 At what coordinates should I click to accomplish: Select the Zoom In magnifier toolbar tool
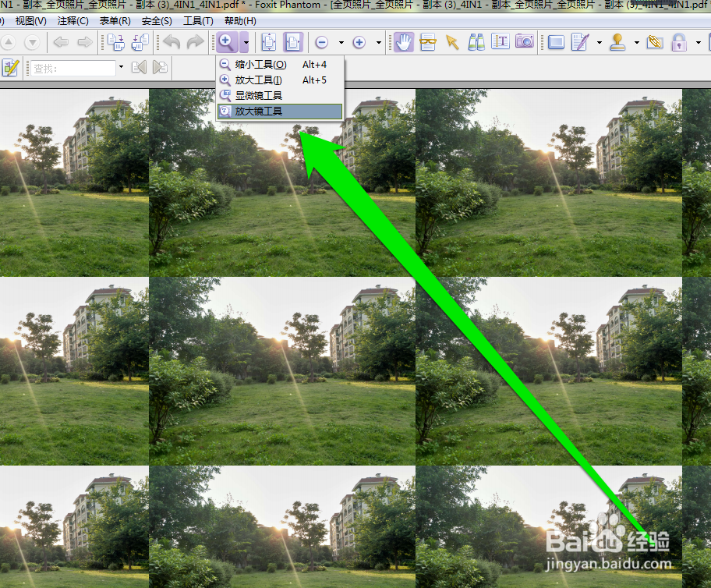tap(227, 42)
